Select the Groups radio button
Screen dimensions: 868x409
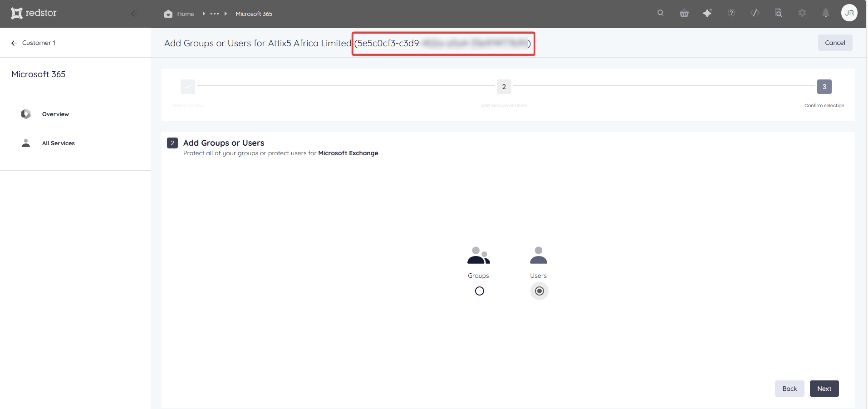(x=480, y=291)
